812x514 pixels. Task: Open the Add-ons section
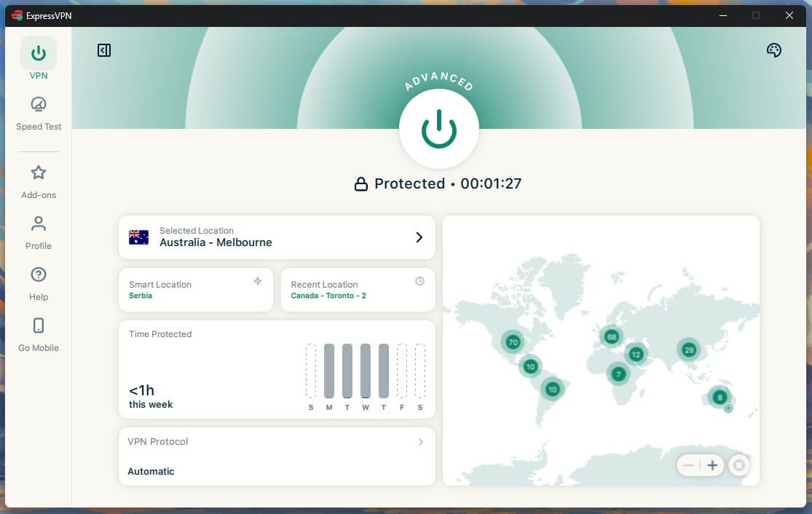point(39,182)
